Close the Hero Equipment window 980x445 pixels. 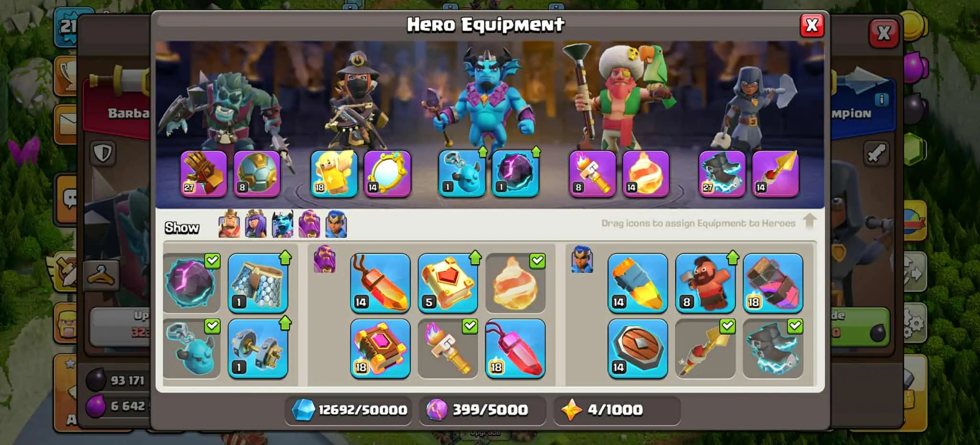812,25
